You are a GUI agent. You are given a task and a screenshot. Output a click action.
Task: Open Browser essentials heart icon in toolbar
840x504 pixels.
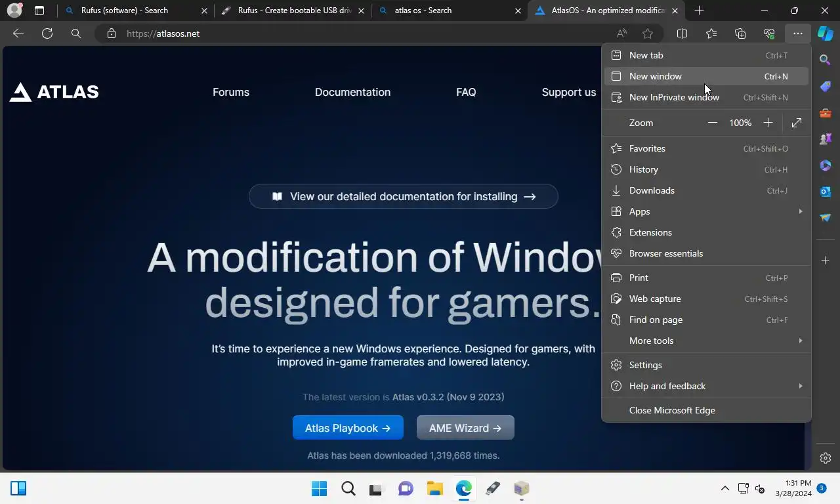[769, 33]
